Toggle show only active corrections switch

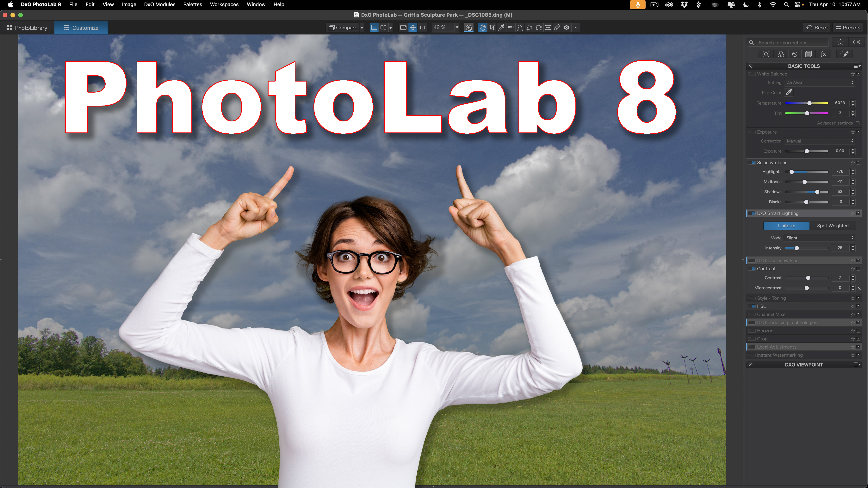857,42
